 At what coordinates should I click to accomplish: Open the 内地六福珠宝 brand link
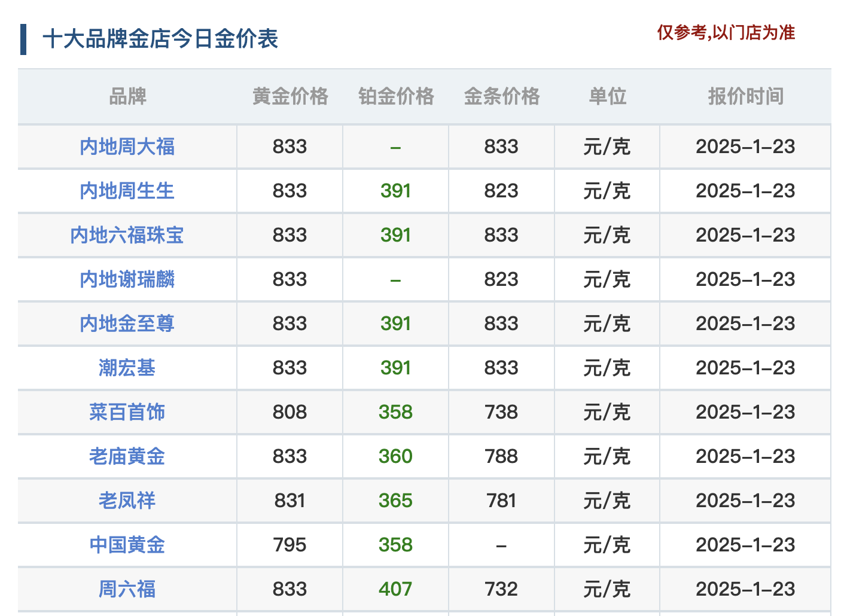tap(127, 235)
